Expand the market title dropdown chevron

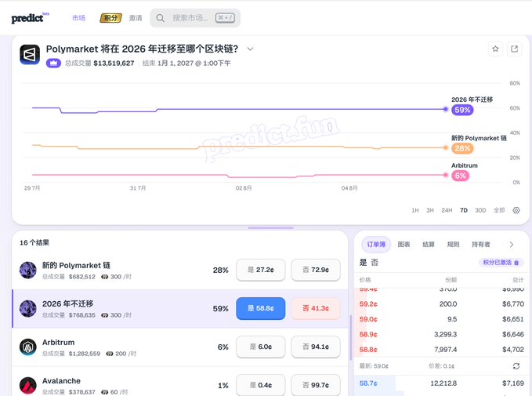click(250, 49)
